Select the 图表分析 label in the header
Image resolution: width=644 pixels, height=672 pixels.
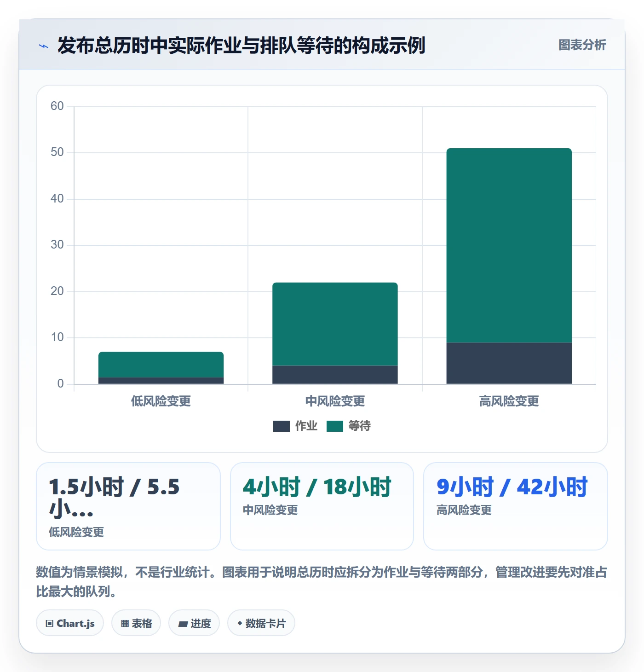pyautogui.click(x=582, y=45)
